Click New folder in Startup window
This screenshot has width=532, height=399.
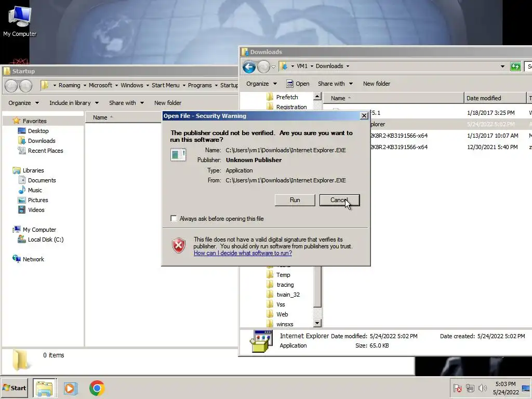pyautogui.click(x=168, y=103)
